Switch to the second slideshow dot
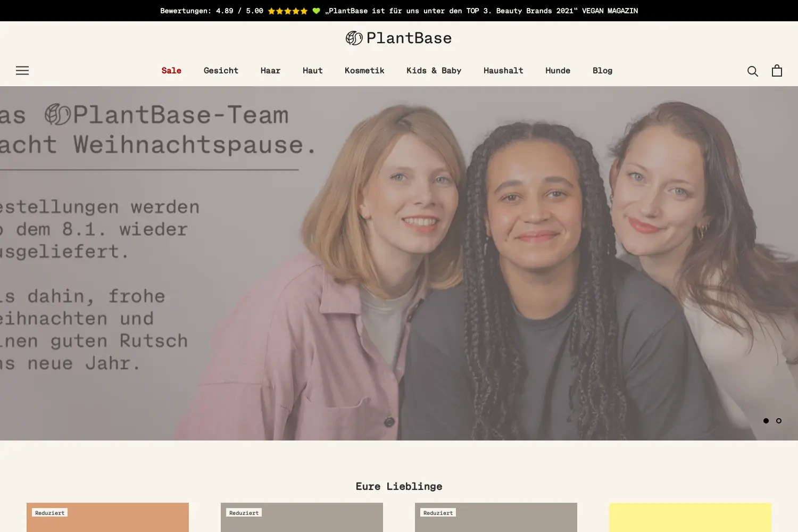798x532 pixels. pos(779,421)
